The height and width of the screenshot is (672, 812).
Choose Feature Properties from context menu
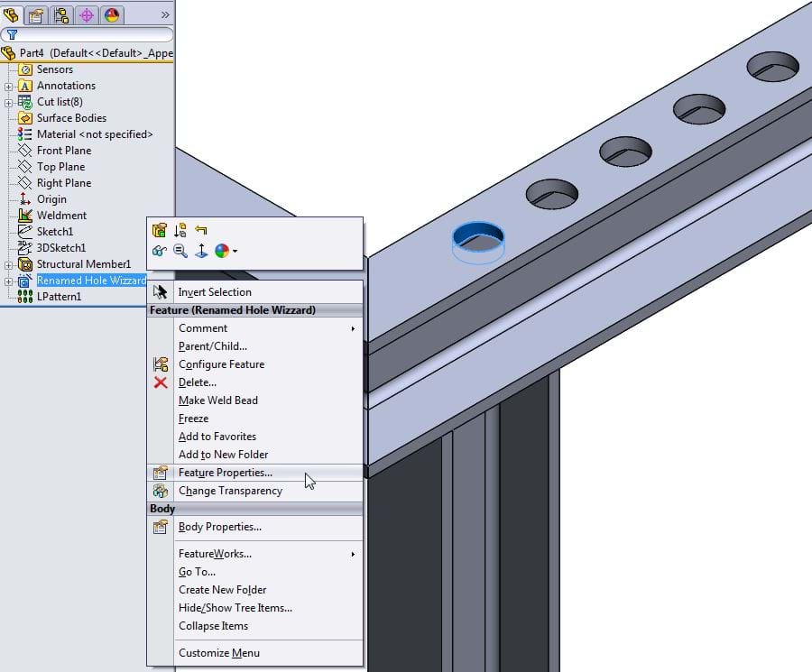tap(225, 473)
